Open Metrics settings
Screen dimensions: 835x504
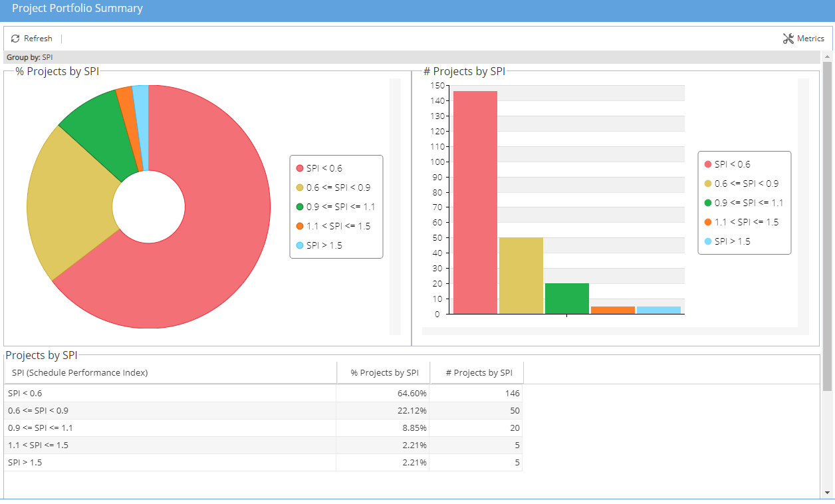point(804,38)
